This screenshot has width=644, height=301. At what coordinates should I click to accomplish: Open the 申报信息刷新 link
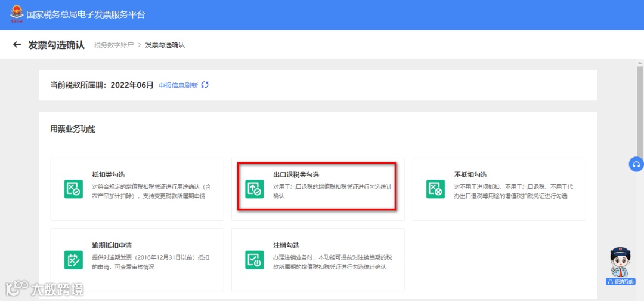coord(178,85)
